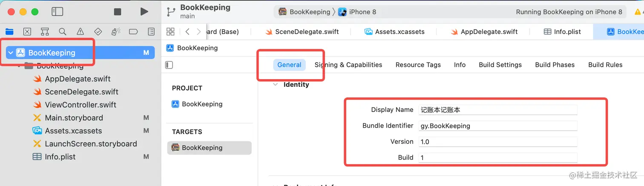Collapse the BookKeeping project root
644x186 pixels.
(x=10, y=53)
